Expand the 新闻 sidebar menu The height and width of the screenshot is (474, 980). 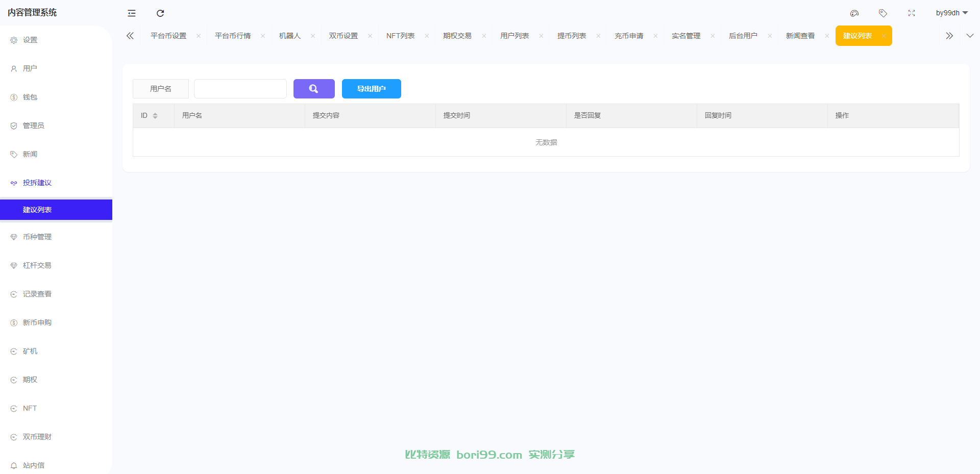[56, 154]
